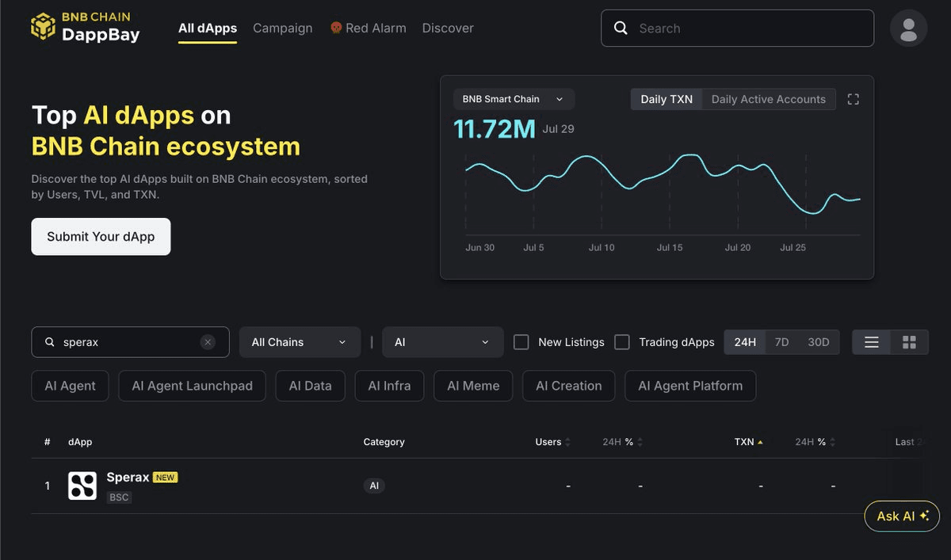Click the Red Alarm face icon
This screenshot has height=560, width=951.
(336, 28)
